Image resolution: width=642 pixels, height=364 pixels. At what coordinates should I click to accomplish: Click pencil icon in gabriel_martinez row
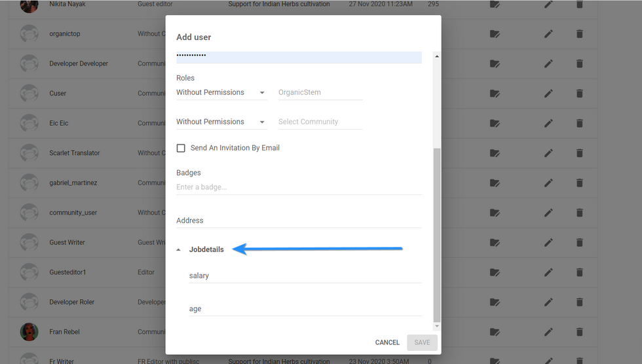pos(548,183)
